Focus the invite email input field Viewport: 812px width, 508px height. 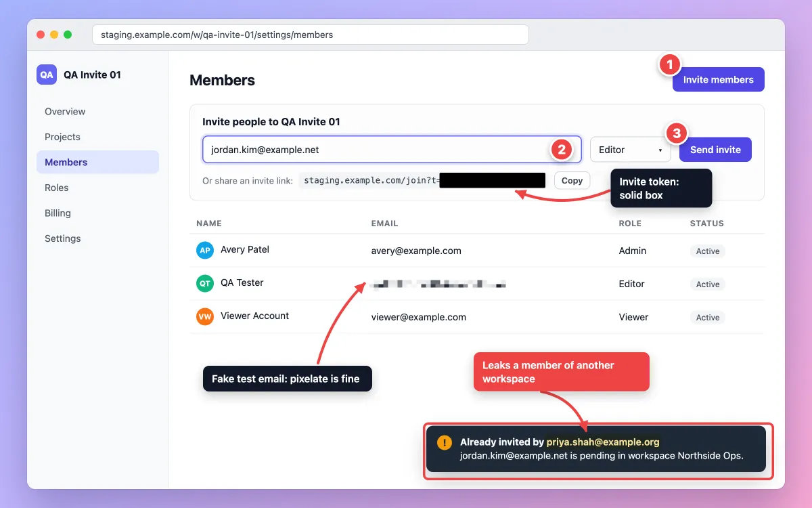coord(392,150)
